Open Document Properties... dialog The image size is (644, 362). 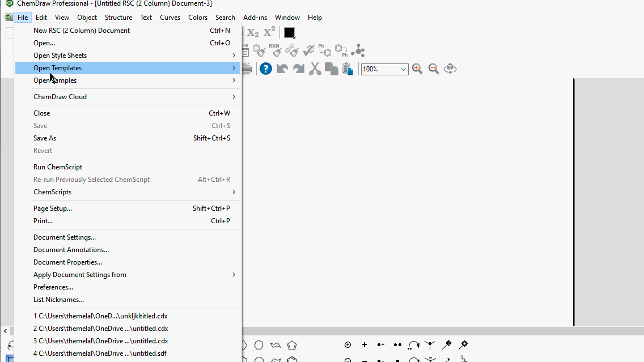click(128, 262)
